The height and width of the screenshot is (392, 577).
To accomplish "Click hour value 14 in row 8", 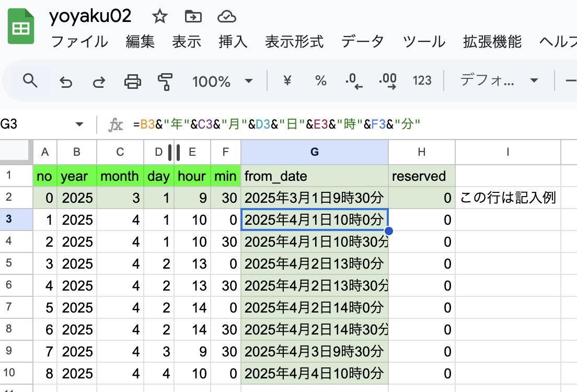I will (x=192, y=329).
